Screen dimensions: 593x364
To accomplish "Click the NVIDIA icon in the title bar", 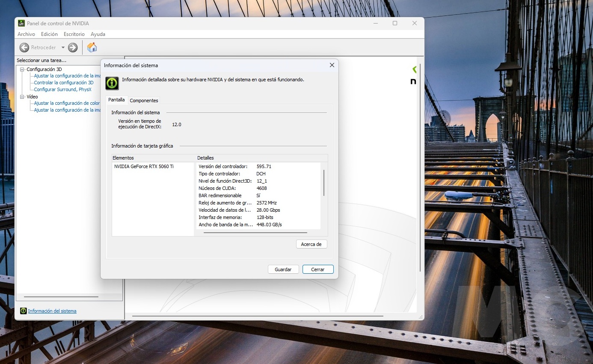I will click(21, 24).
